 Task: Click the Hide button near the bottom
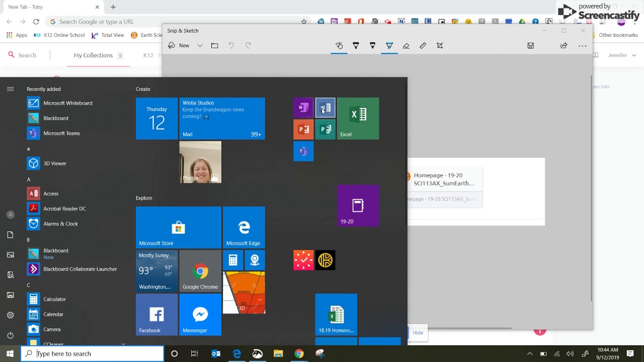point(418,333)
